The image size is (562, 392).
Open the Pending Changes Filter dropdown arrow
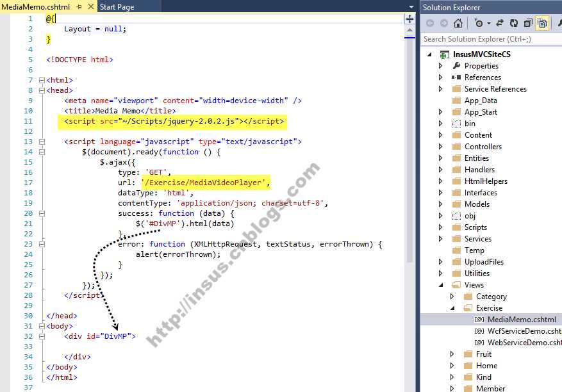click(488, 24)
